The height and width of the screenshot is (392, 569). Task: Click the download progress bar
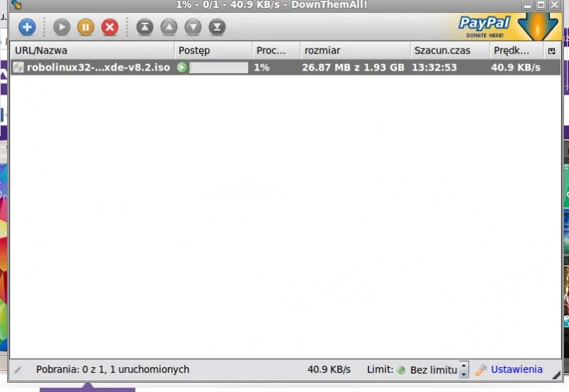[219, 68]
